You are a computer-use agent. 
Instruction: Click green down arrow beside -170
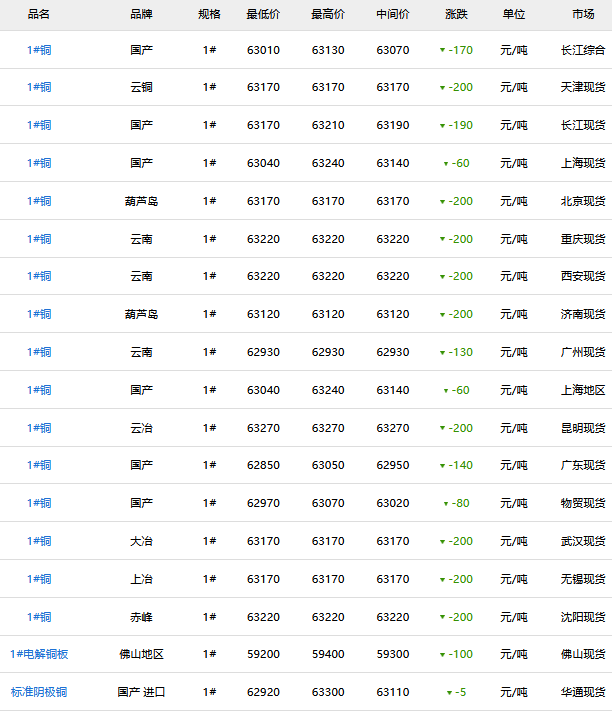tap(442, 51)
